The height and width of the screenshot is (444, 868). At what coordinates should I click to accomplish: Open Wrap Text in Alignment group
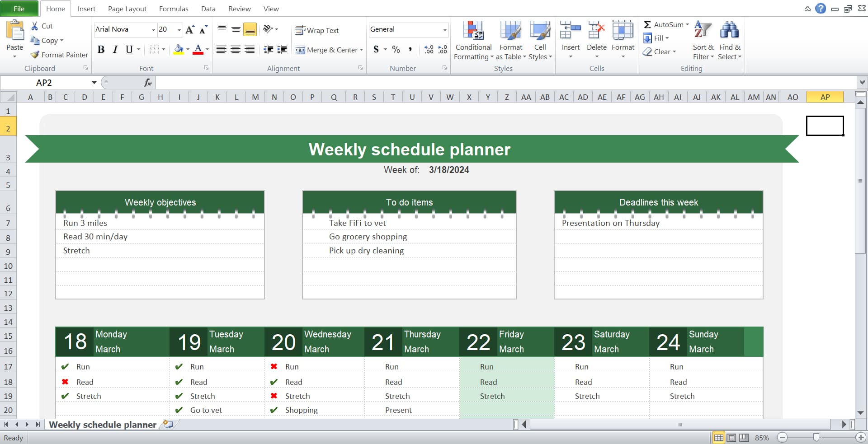pyautogui.click(x=317, y=30)
